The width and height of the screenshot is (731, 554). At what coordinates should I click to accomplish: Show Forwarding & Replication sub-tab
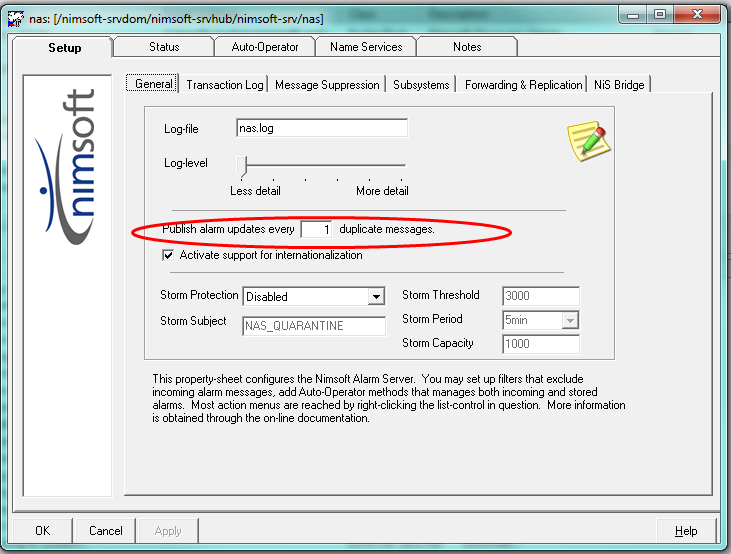click(524, 85)
